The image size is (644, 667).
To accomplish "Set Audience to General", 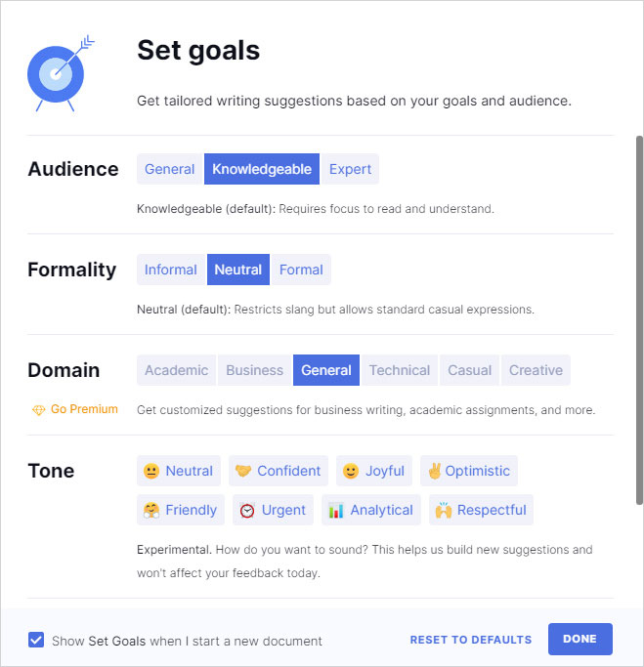I will (170, 169).
